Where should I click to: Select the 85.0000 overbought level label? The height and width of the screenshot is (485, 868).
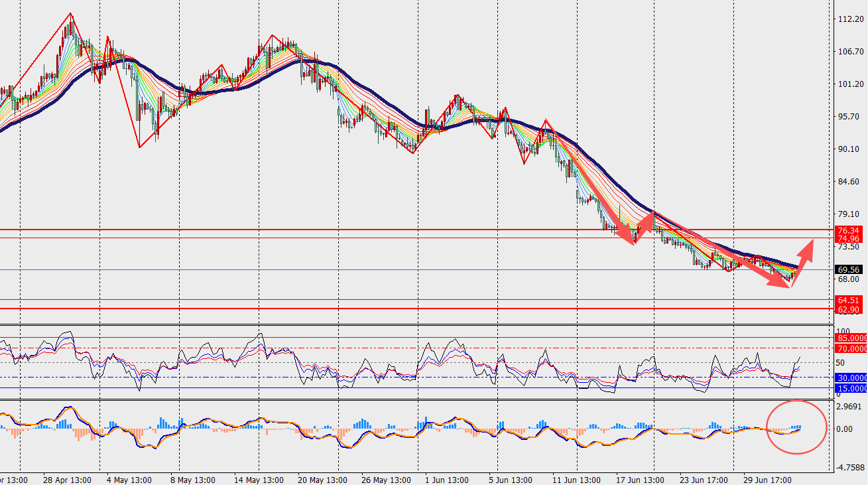[x=850, y=338]
